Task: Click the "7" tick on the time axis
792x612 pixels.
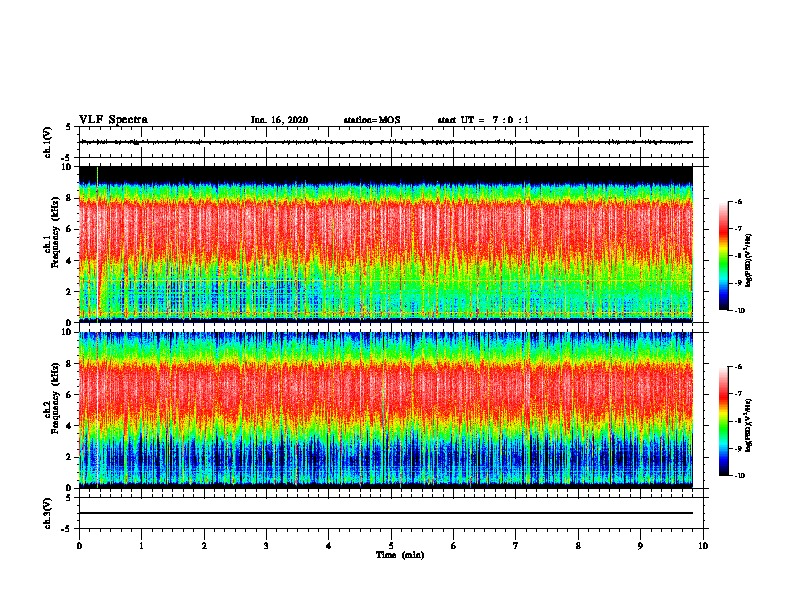Action: (x=516, y=546)
